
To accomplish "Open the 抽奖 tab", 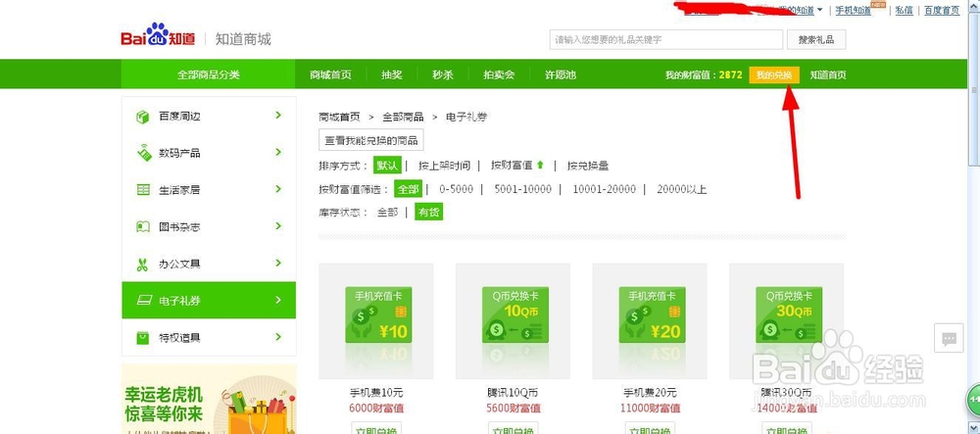I will coord(392,74).
